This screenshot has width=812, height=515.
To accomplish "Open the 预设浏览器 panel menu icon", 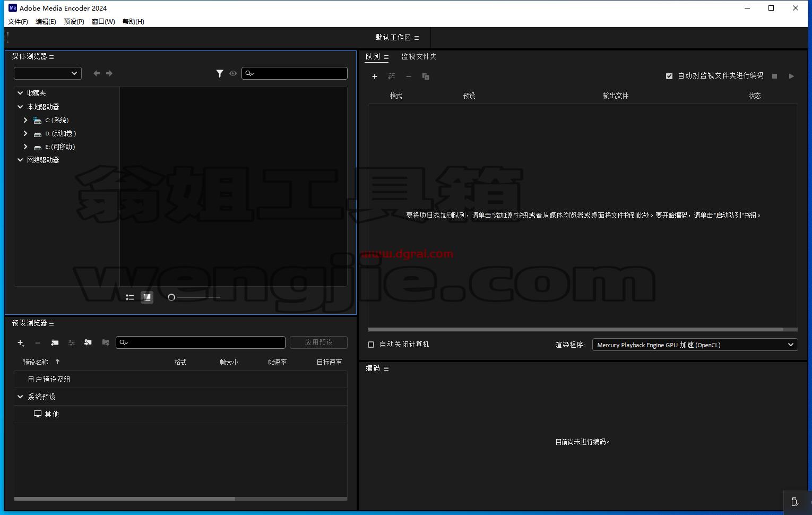I will [x=51, y=323].
